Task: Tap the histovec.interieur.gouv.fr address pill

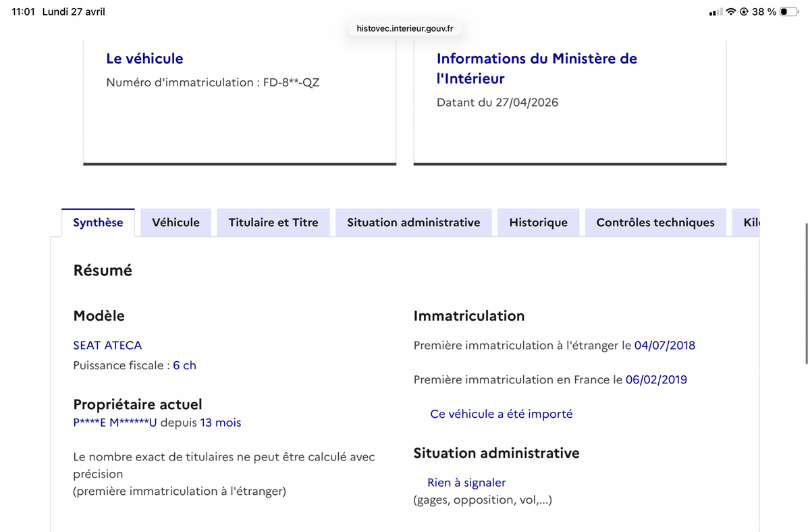Action: (405, 28)
